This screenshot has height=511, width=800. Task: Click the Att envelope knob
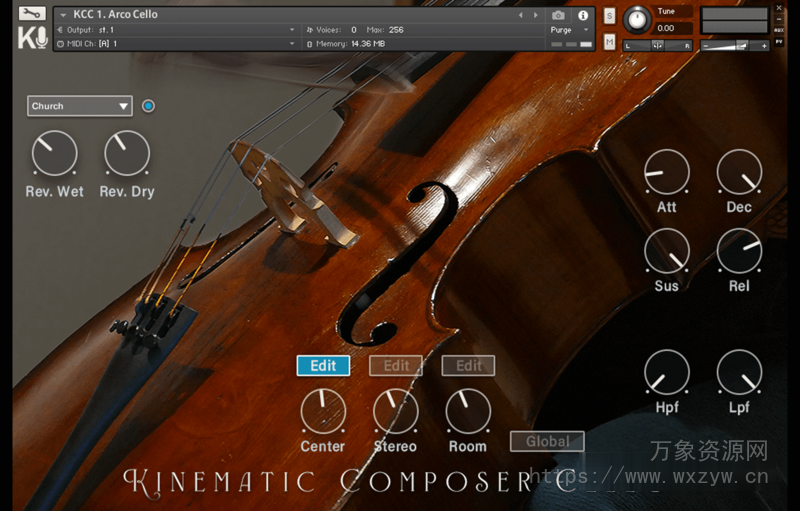(x=667, y=172)
